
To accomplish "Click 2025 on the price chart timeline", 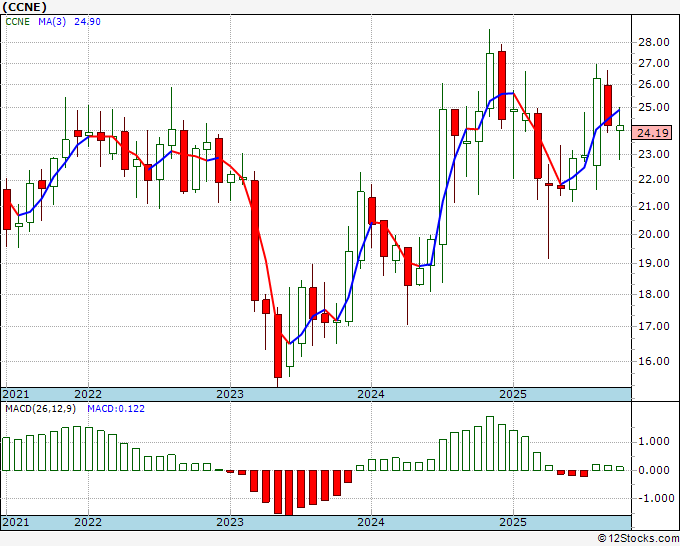I will (513, 394).
